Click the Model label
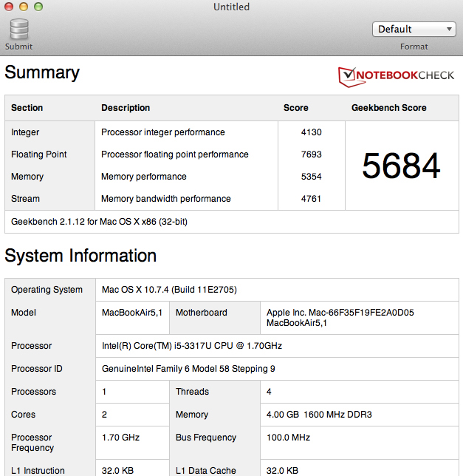 click(x=24, y=313)
